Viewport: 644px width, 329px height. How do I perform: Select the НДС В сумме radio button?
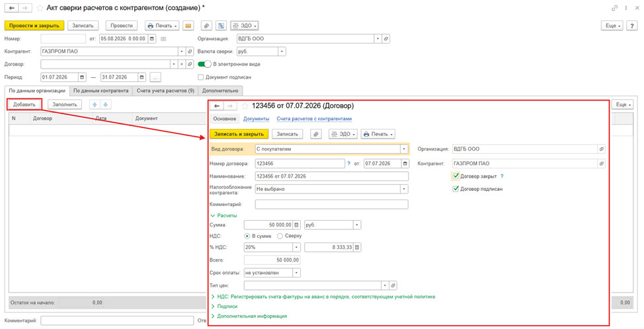tap(247, 236)
